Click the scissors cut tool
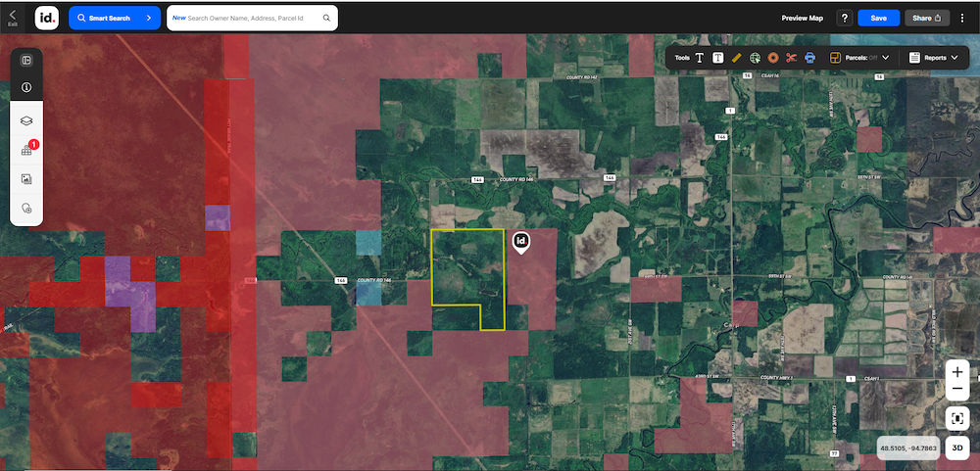The width and height of the screenshot is (980, 471). (792, 58)
